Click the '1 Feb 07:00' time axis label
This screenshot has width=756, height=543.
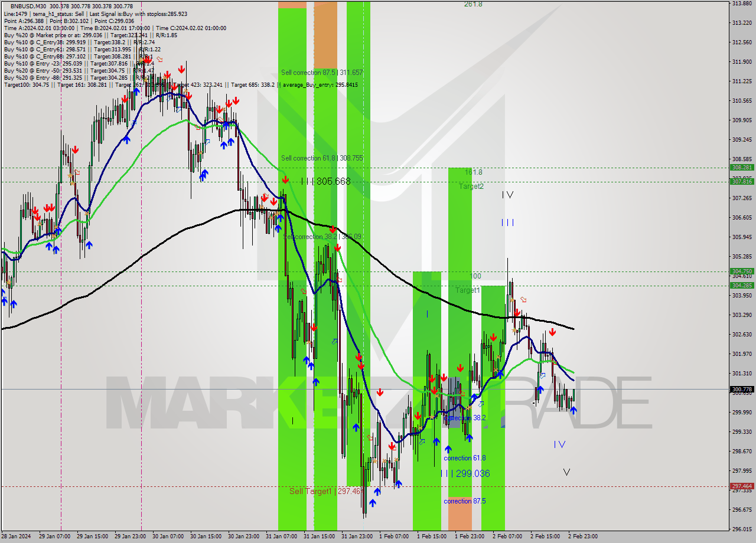394,537
